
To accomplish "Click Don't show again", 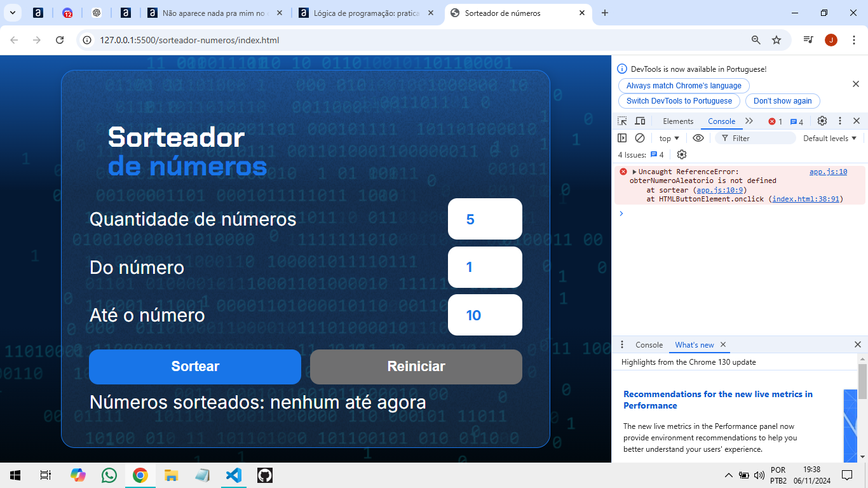I will coord(783,101).
